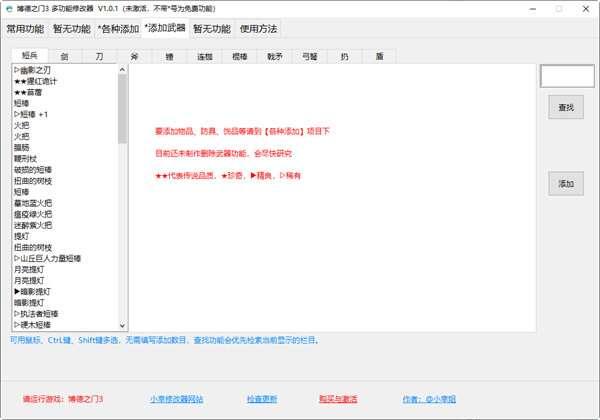Viewport: 600px width, 420px height.
Task: Open the 小幸修改器网站 link
Action: (176, 398)
